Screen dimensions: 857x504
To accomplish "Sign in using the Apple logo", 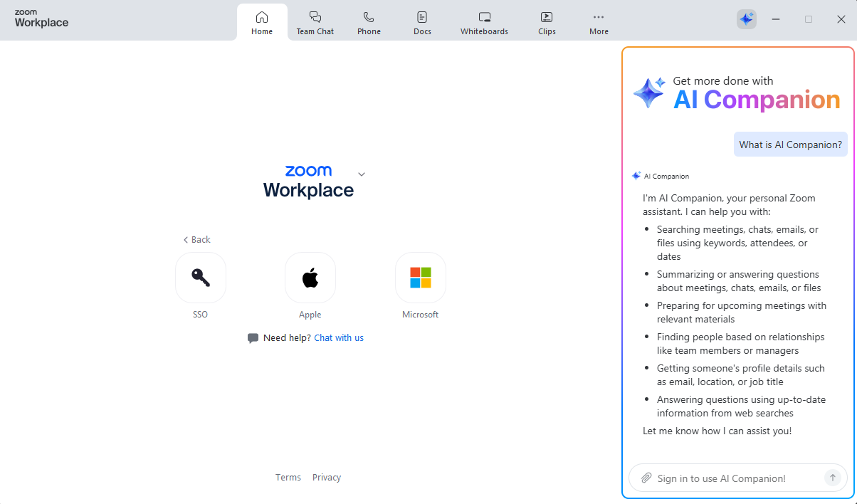I will [310, 278].
